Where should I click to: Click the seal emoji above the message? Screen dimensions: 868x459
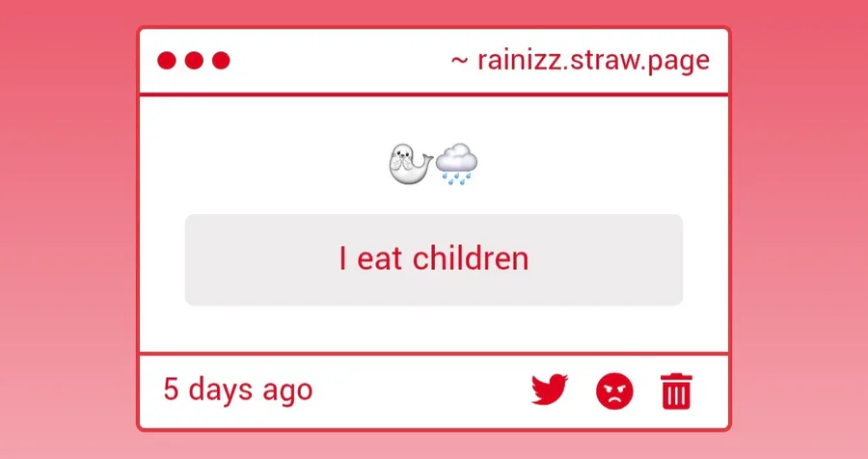point(410,163)
